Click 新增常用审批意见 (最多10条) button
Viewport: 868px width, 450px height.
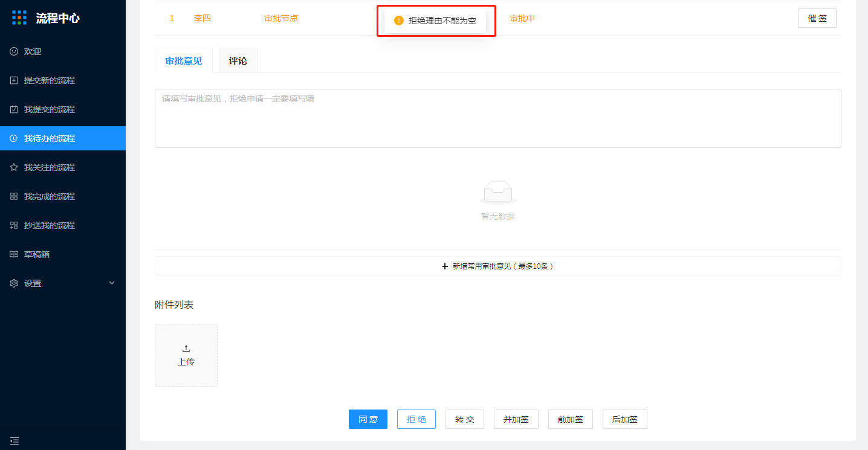498,266
